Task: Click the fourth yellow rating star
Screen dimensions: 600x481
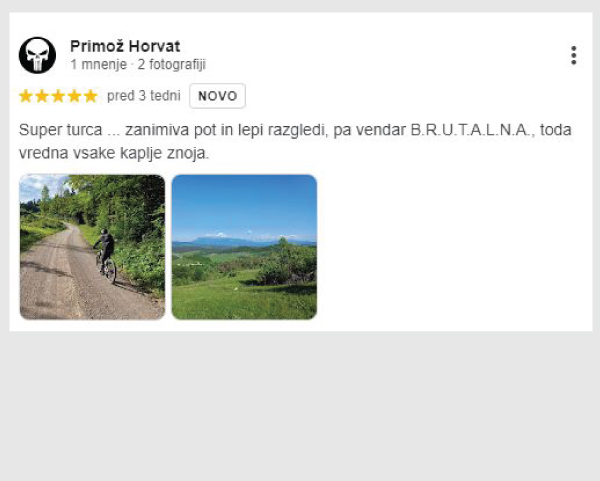Action: [x=74, y=96]
